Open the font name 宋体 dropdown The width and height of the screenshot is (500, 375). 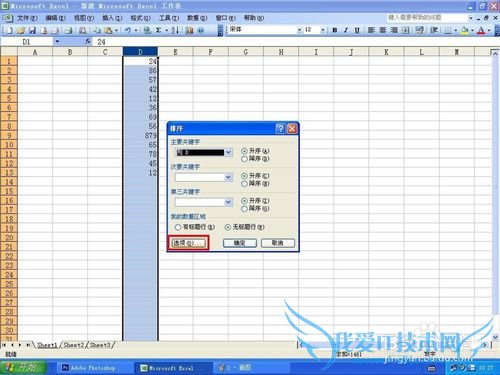coord(299,30)
